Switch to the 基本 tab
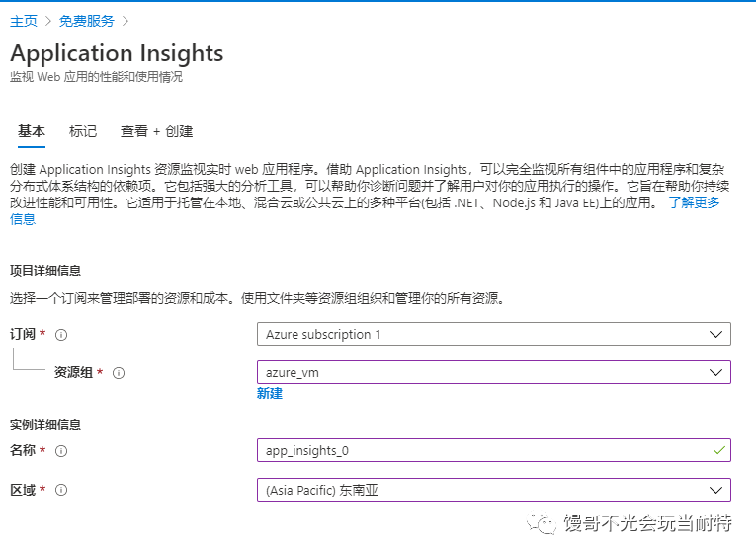Viewport: 756px width, 556px height. pyautogui.click(x=32, y=131)
